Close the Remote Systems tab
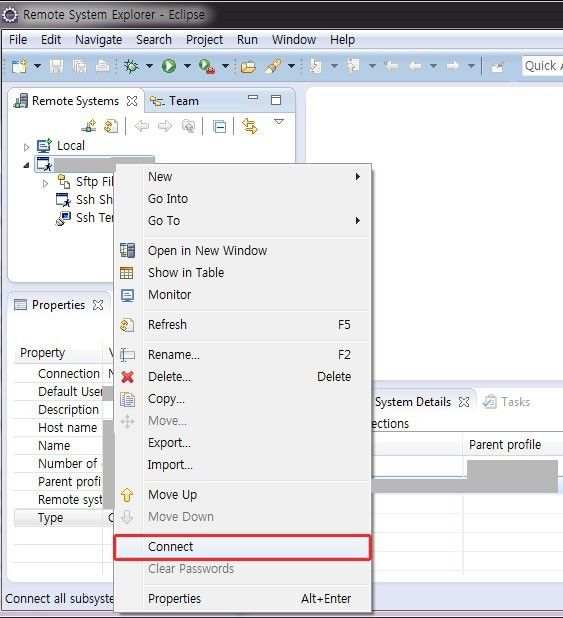 pos(132,101)
